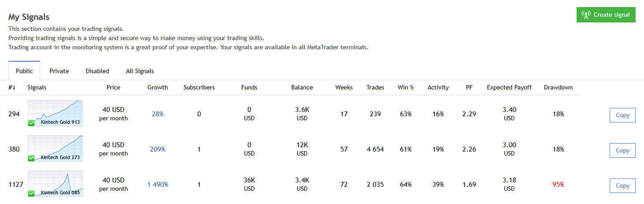The width and height of the screenshot is (644, 204).
Task: Click green checkmark on Kintech Gold 913
Action: [31, 122]
